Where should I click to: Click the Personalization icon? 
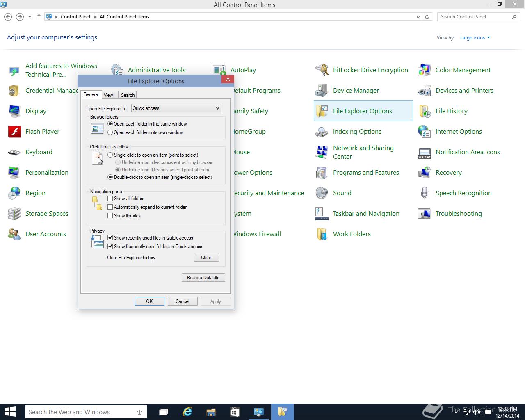[x=14, y=173]
